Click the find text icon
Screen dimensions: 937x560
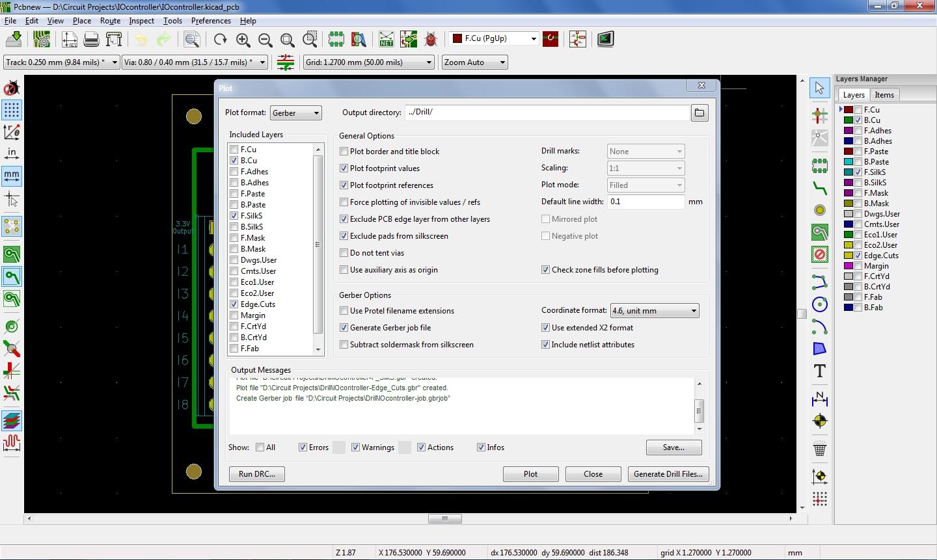point(191,40)
